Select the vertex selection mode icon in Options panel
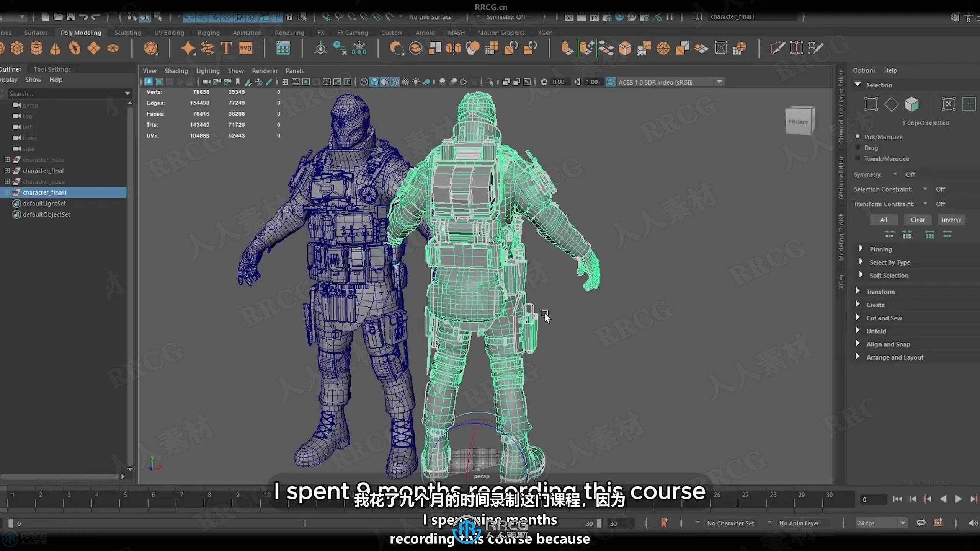Screen dimensions: 980x551 (x=871, y=104)
